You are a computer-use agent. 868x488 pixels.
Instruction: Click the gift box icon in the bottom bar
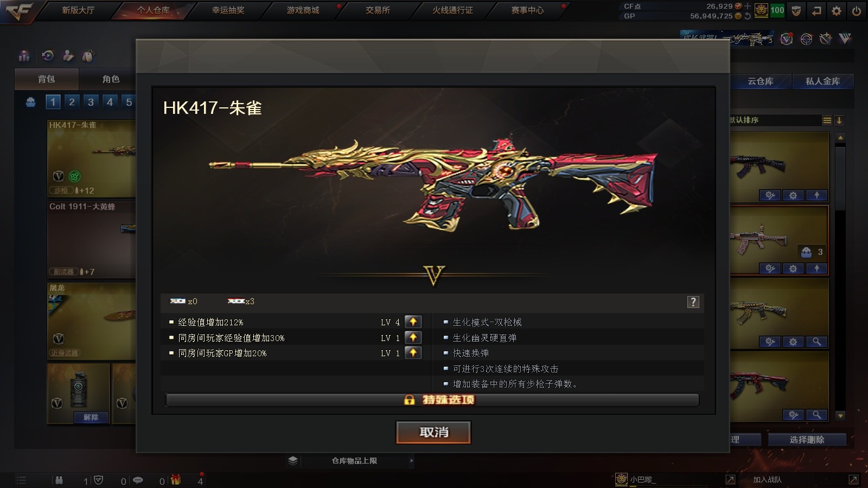175,480
